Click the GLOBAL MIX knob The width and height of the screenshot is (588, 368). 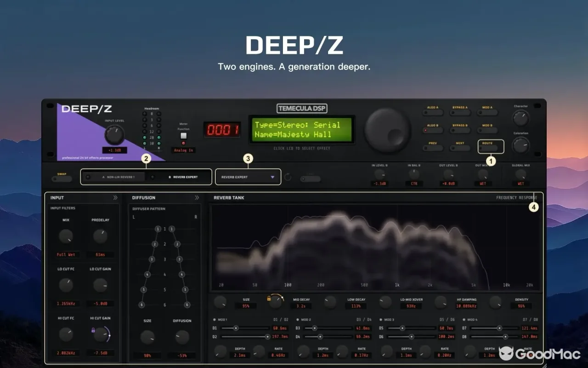[520, 174]
